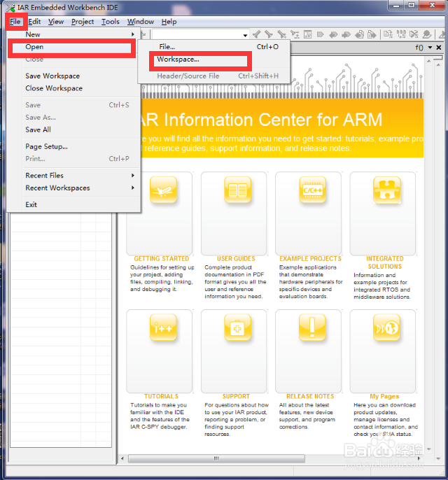Screen dimensions: 448x480
Task: Click the My Pages globe icon
Action: [x=387, y=327]
